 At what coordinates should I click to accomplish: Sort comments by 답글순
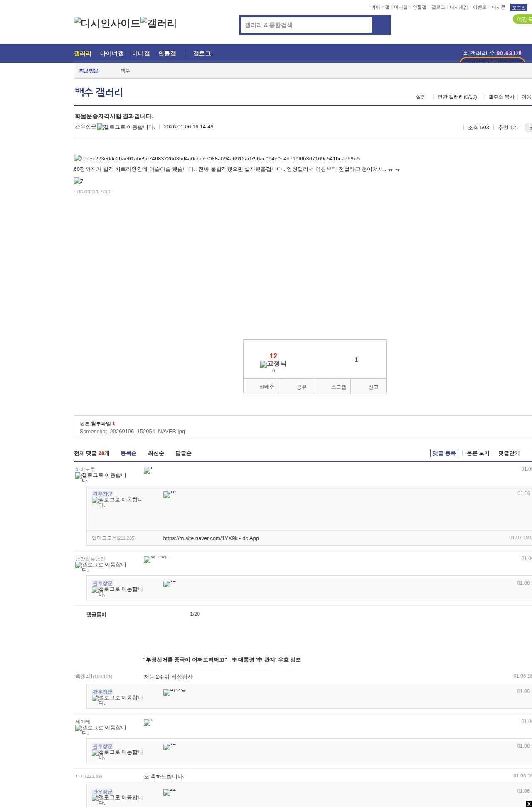coord(183,453)
